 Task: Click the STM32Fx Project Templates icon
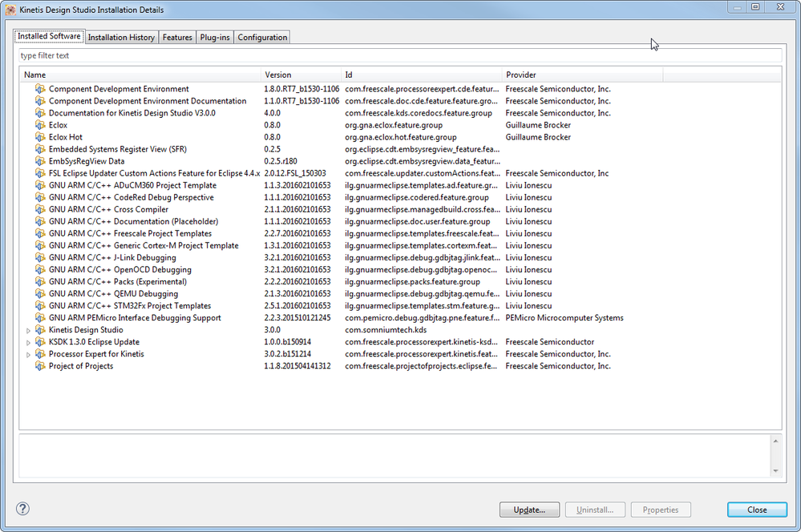pyautogui.click(x=40, y=306)
